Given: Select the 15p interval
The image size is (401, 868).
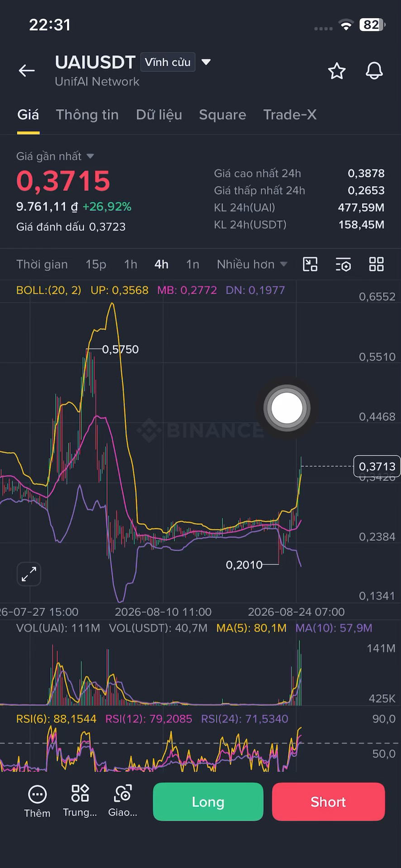Looking at the screenshot, I should 96,264.
